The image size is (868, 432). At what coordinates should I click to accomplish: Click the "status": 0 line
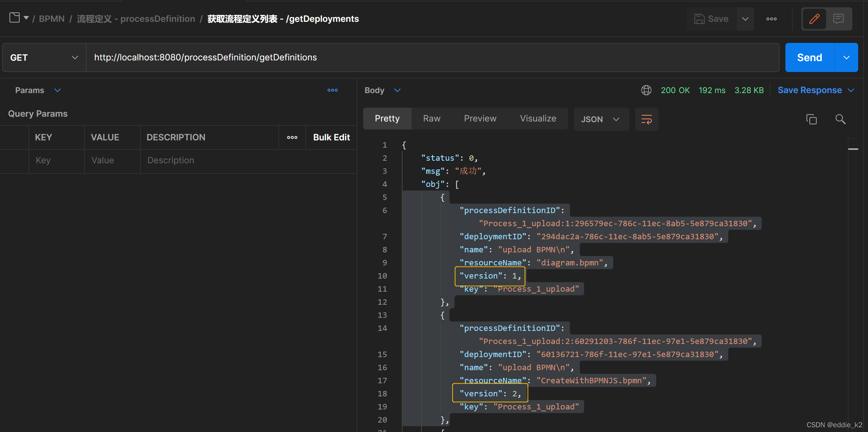pyautogui.click(x=449, y=158)
